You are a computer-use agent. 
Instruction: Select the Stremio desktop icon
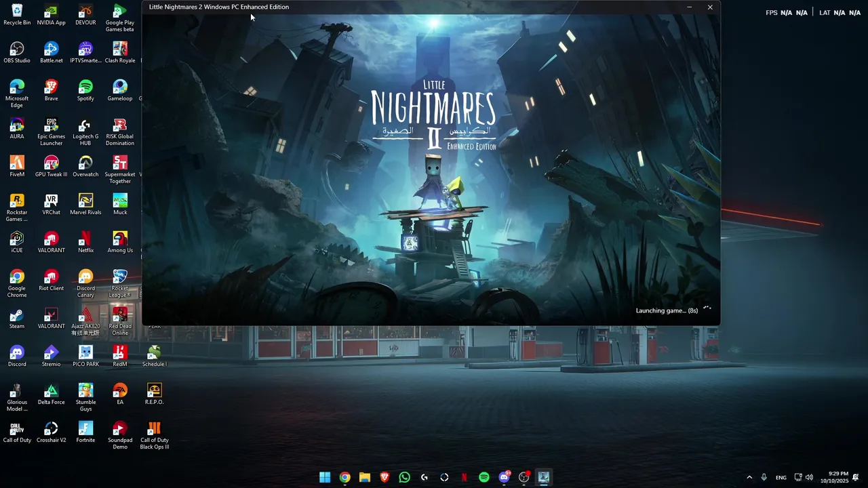tap(52, 357)
